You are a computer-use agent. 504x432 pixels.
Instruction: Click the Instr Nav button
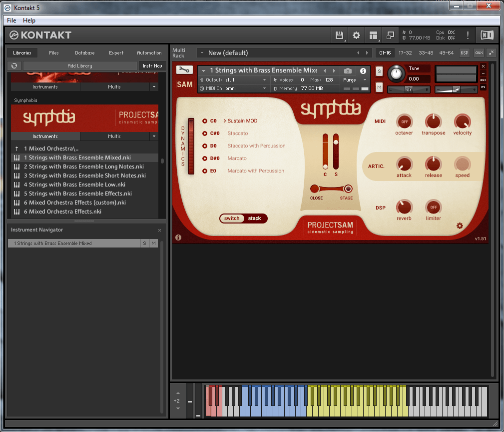(x=152, y=65)
